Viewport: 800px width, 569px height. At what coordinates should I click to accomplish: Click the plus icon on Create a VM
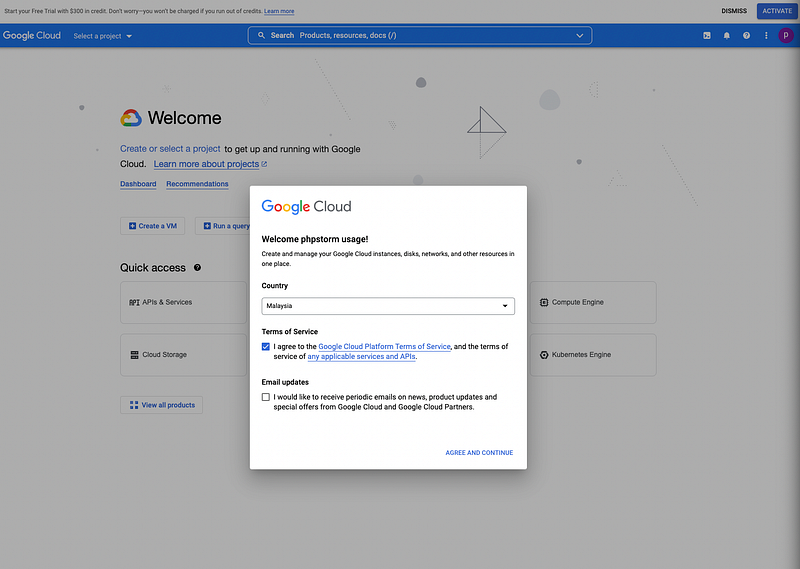tap(133, 226)
